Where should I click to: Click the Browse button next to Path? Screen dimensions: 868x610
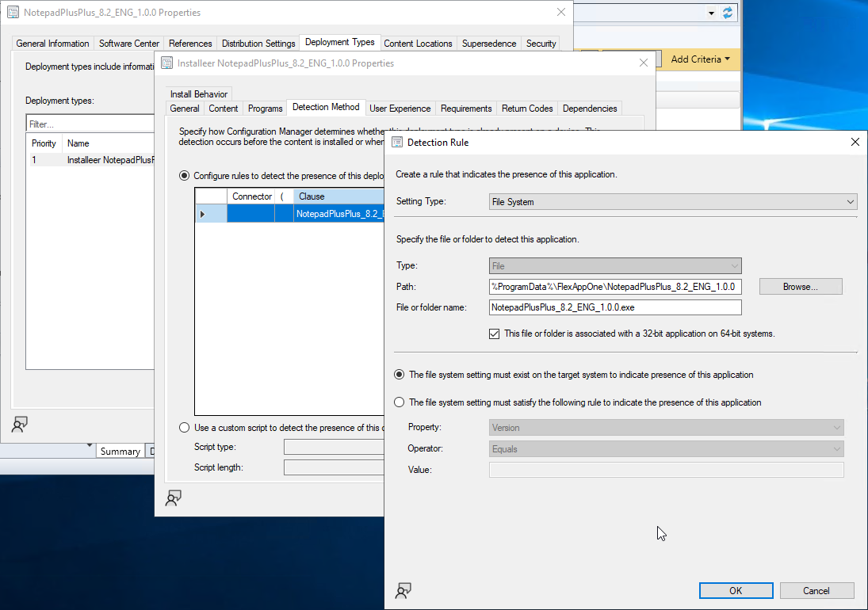(800, 287)
